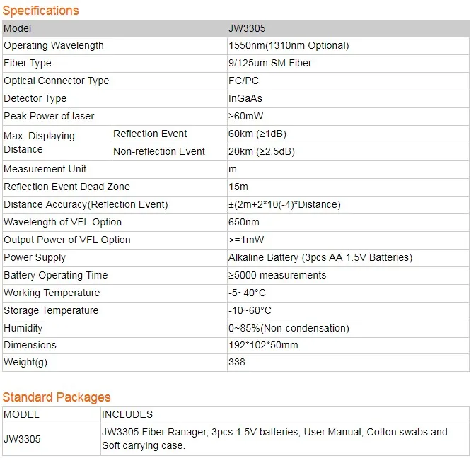
Task: Click the '192*102*50mm' value
Action: [263, 345]
